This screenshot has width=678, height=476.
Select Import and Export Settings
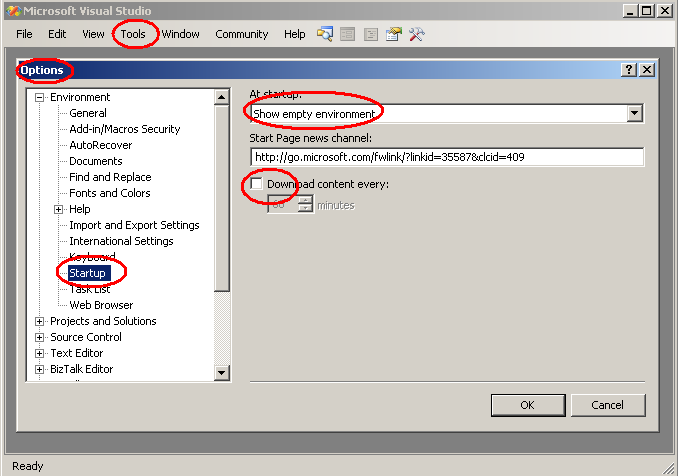pos(134,225)
